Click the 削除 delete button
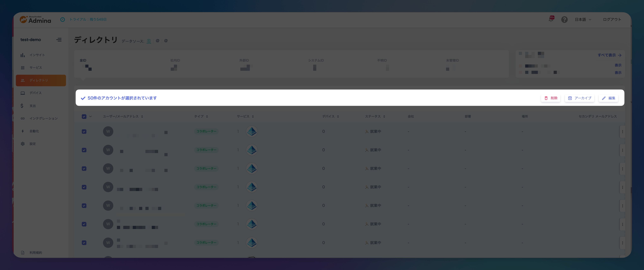 point(550,98)
